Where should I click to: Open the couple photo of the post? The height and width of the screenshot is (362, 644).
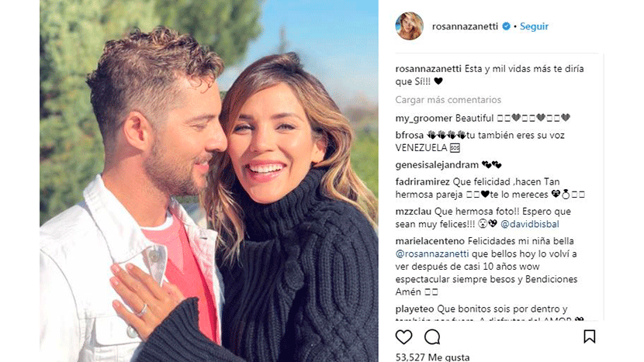point(209,181)
